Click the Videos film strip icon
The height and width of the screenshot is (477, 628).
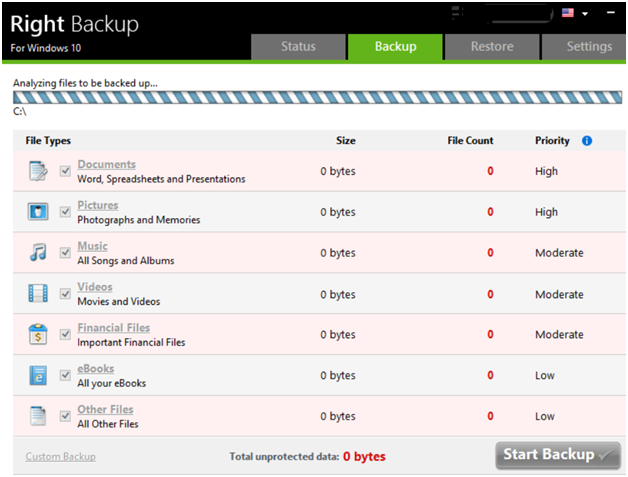(x=38, y=293)
